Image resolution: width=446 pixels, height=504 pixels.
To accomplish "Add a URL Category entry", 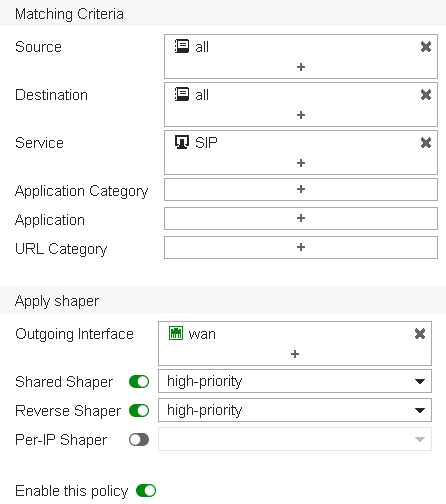I will click(x=301, y=247).
